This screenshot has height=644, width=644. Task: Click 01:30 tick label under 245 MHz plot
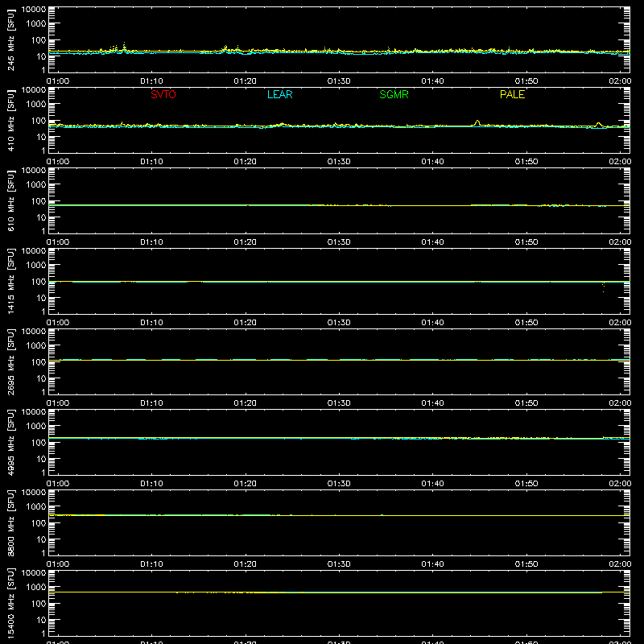(x=339, y=81)
